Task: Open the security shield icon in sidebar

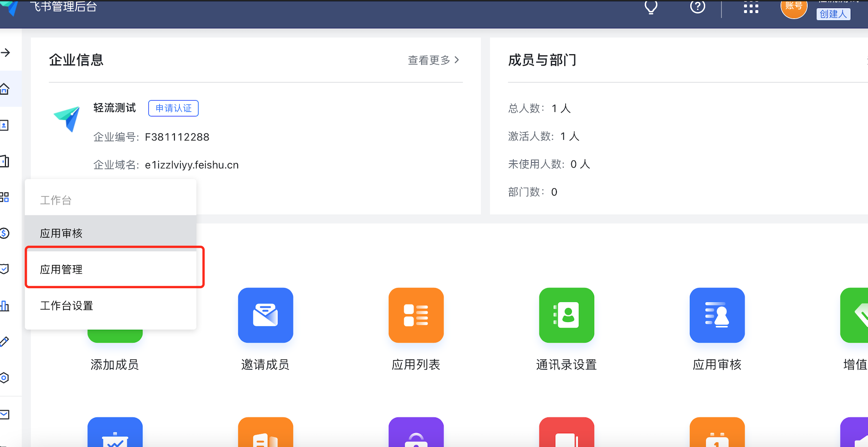Action: 5,269
